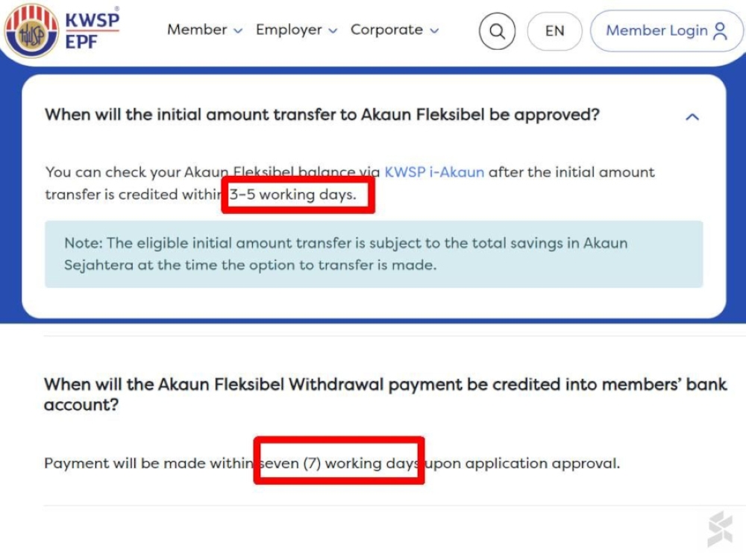The image size is (746, 560).
Task: Click the Member Login button
Action: coord(656,31)
